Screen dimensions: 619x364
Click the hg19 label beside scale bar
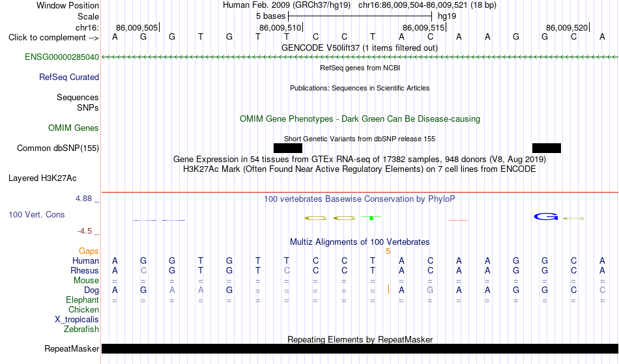coord(447,16)
